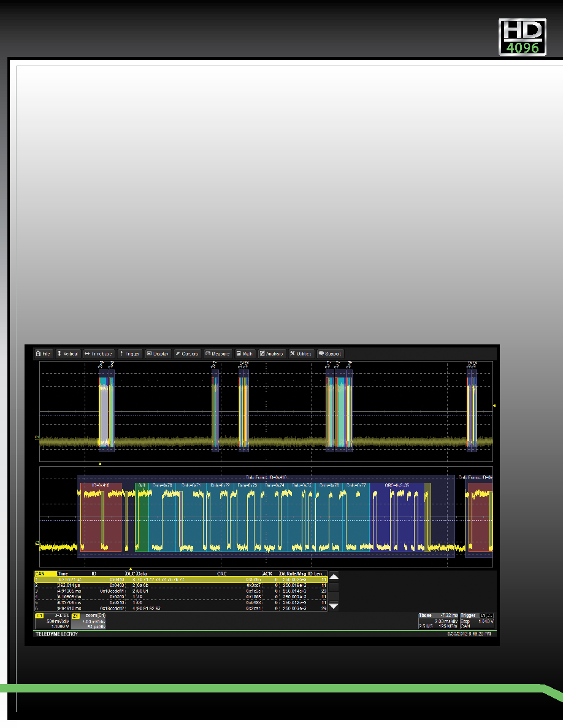The width and height of the screenshot is (563, 728).
Task: Open the Vertical menu
Action: coord(68,354)
